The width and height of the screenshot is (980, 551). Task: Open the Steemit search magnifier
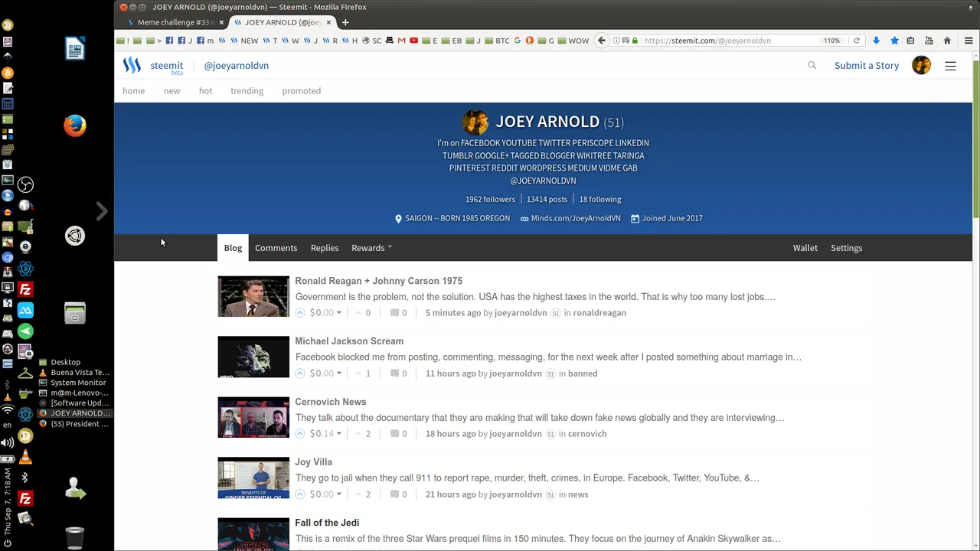click(812, 65)
